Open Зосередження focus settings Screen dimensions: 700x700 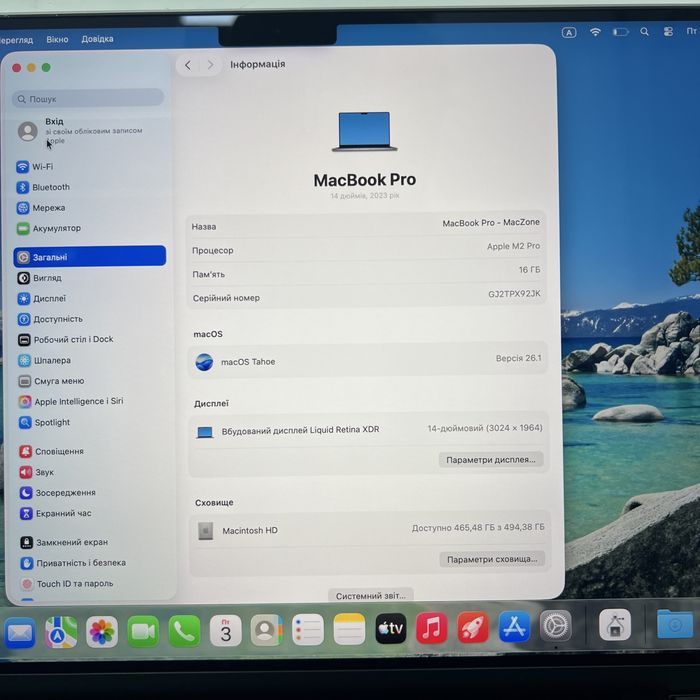58,492
